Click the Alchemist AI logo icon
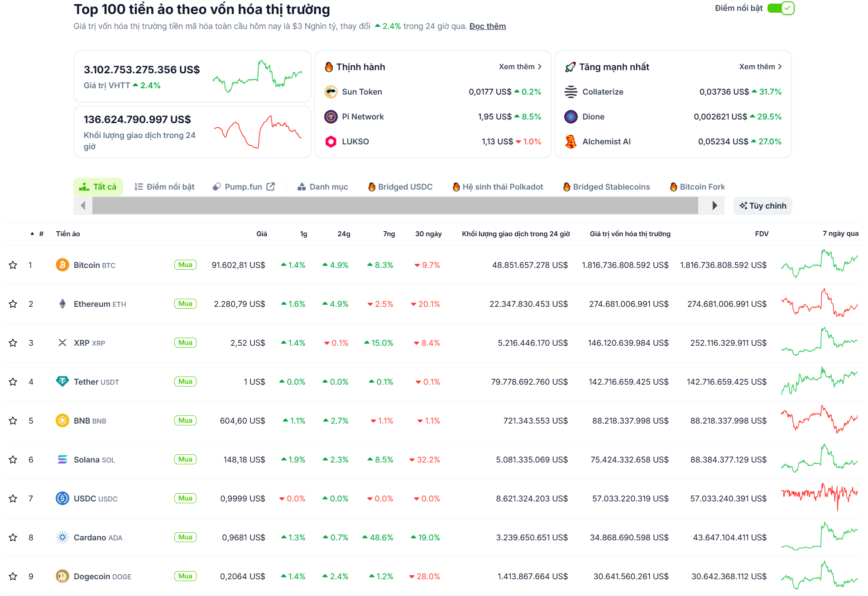The width and height of the screenshot is (868, 596). tap(571, 142)
